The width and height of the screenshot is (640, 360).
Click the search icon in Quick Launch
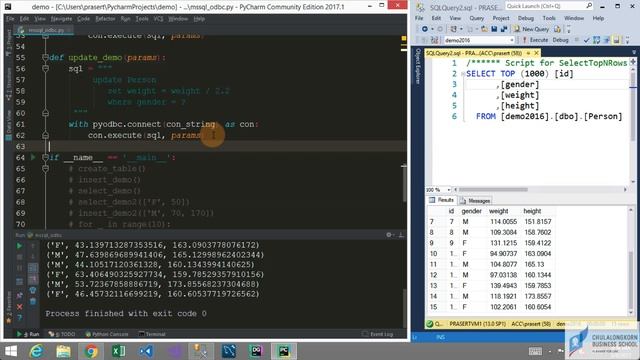(589, 6)
